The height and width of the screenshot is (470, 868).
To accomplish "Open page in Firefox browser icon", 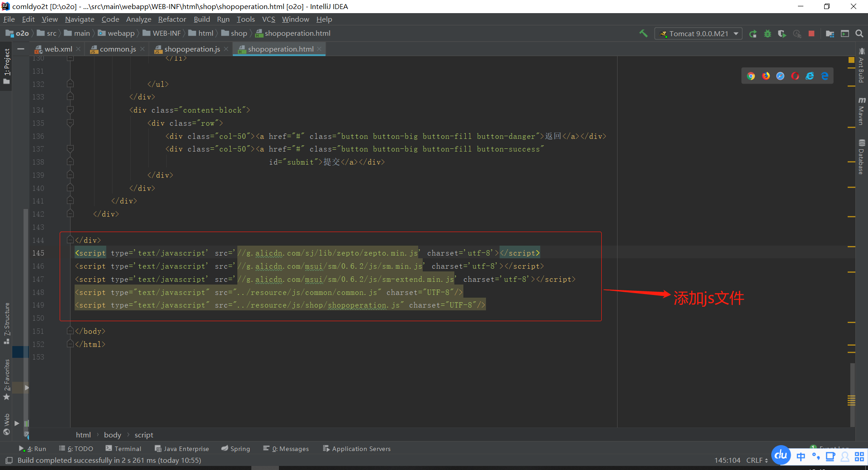I will click(766, 76).
